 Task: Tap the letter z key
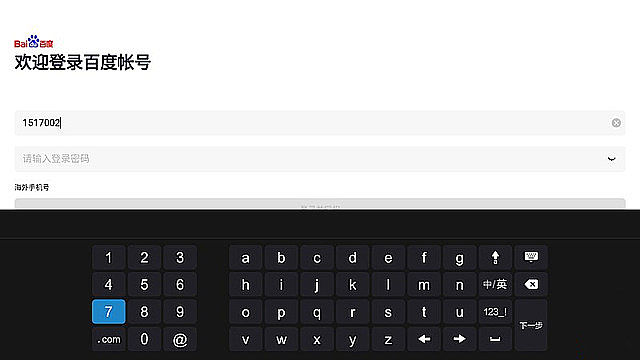click(388, 339)
